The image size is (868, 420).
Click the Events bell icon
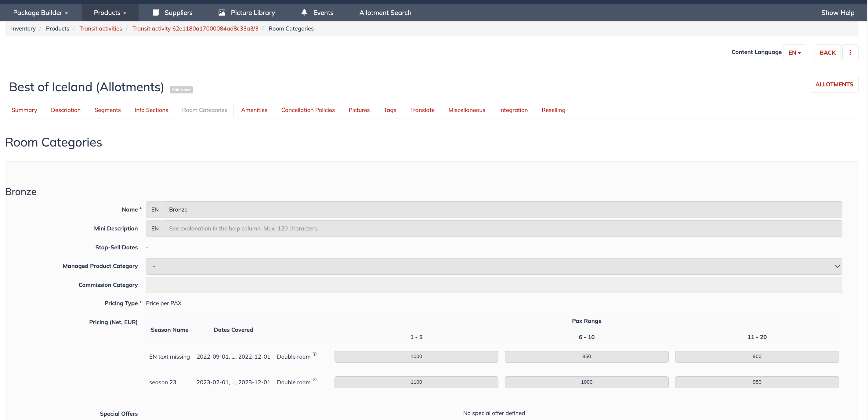pyautogui.click(x=304, y=13)
